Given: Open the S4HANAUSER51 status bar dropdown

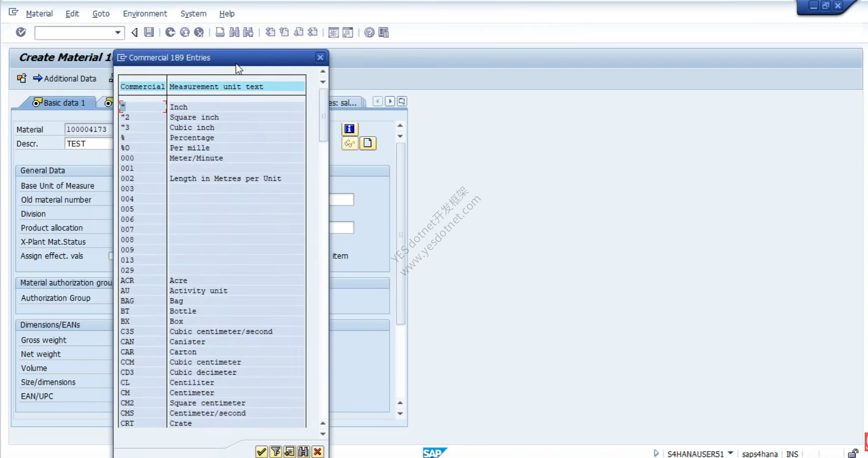Looking at the screenshot, I should pos(730,453).
